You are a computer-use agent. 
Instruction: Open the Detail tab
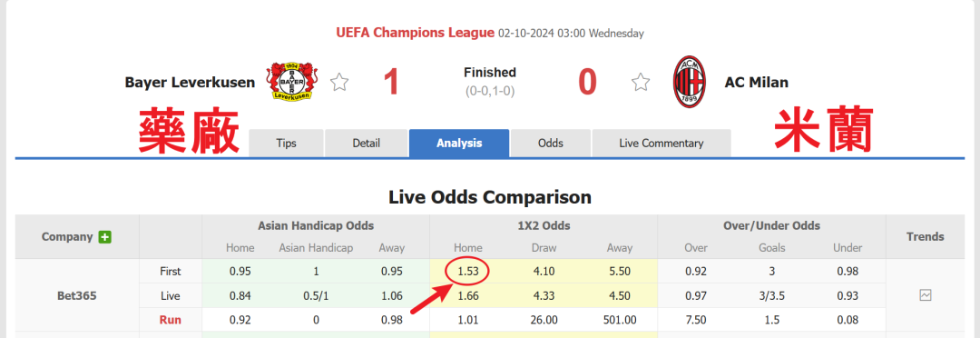pyautogui.click(x=367, y=143)
